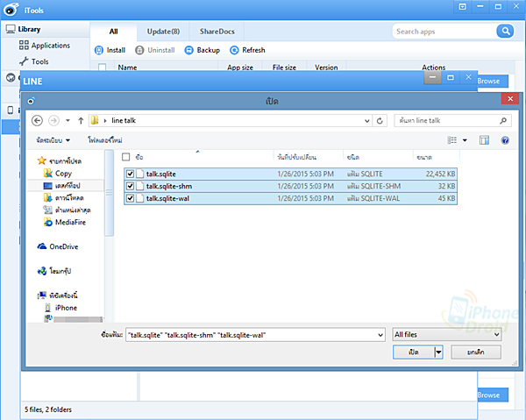Refresh the line talk folder listing
The image size is (526, 420).
click(380, 120)
